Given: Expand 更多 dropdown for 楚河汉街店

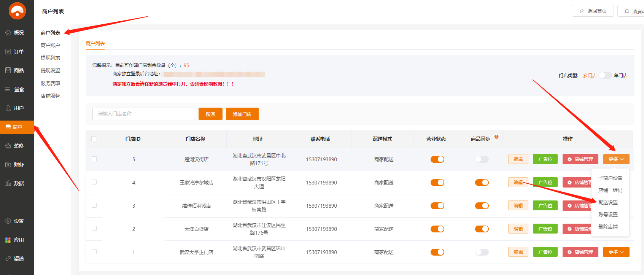Looking at the screenshot, I should [616, 159].
